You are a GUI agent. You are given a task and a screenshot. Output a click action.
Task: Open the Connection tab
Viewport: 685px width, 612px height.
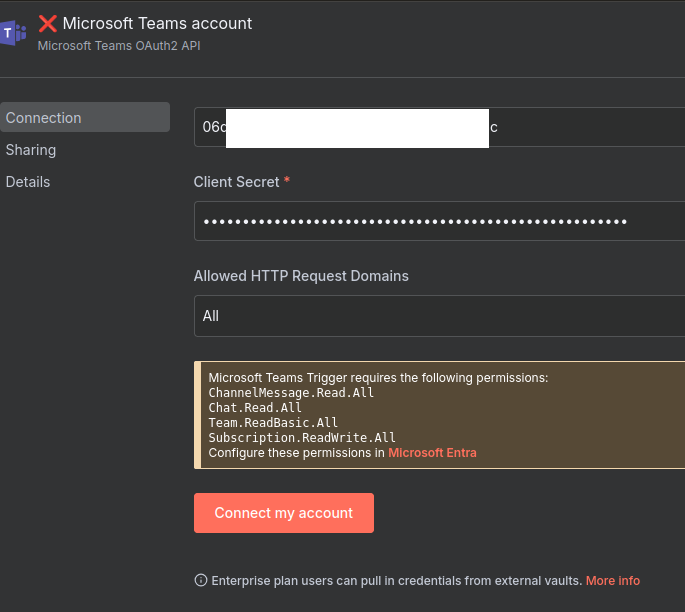(44, 118)
